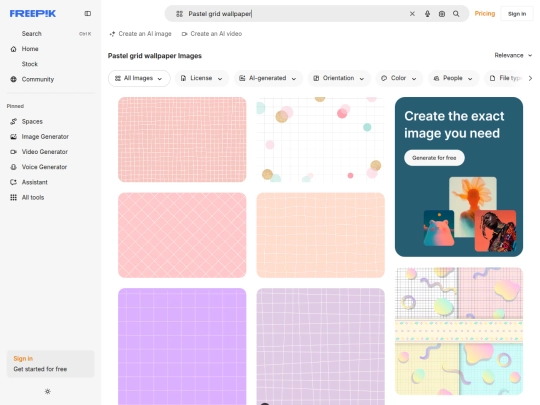
Task: Click the Assistant icon
Action: tap(13, 182)
